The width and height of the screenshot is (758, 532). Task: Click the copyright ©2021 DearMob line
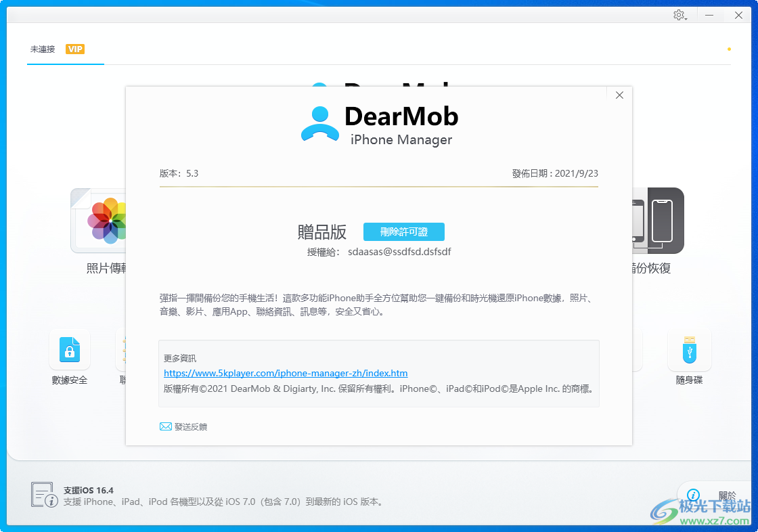pos(378,389)
